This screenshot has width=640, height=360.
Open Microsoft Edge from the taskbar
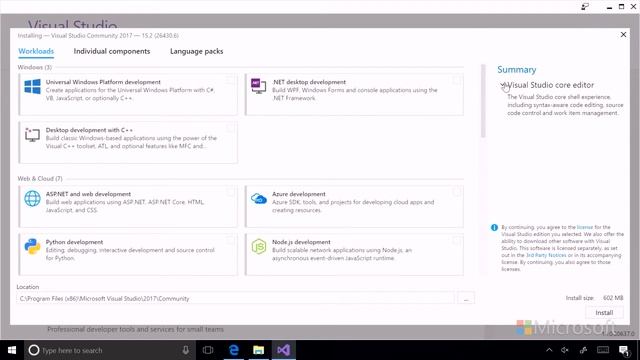click(x=233, y=350)
